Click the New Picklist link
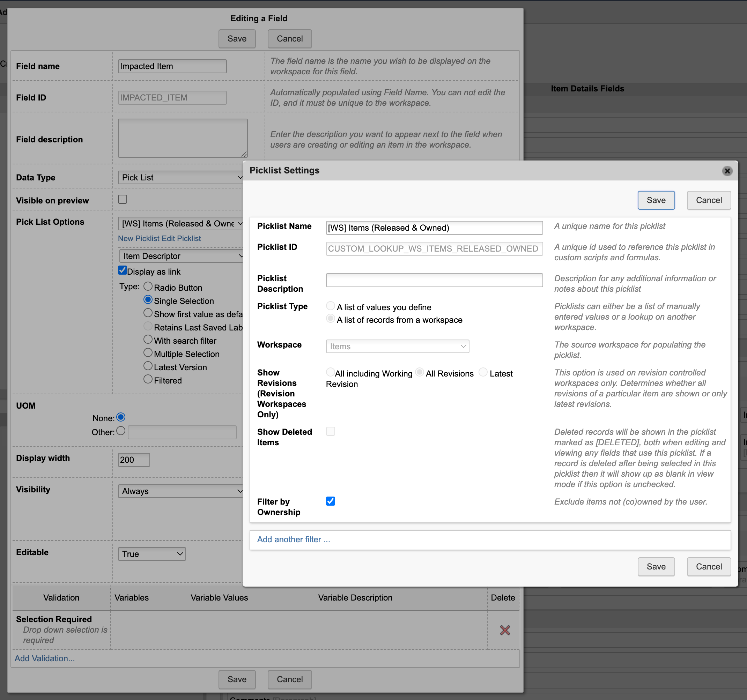Image resolution: width=747 pixels, height=700 pixels. pyautogui.click(x=139, y=238)
